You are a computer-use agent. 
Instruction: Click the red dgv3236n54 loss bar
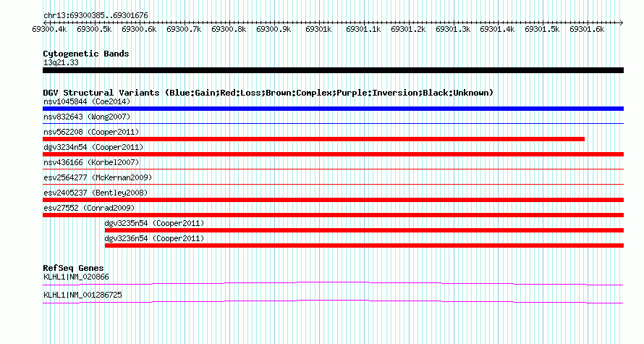pyautogui.click(x=364, y=246)
